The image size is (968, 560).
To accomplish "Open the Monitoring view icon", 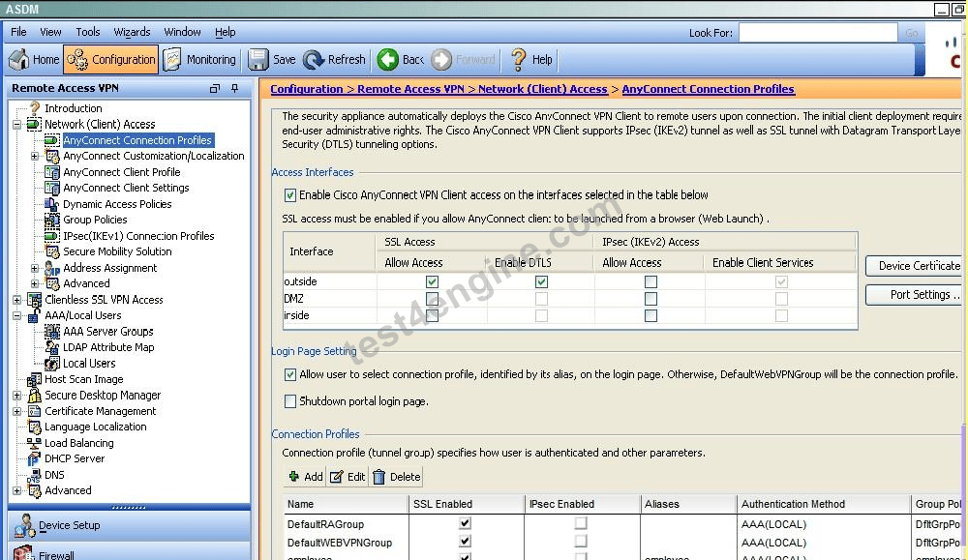I will (172, 59).
